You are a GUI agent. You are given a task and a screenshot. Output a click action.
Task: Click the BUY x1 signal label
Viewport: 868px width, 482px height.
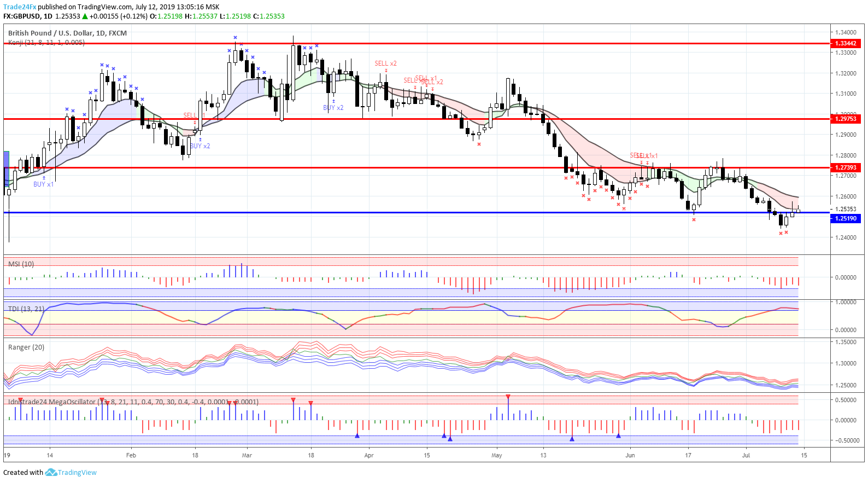point(44,184)
